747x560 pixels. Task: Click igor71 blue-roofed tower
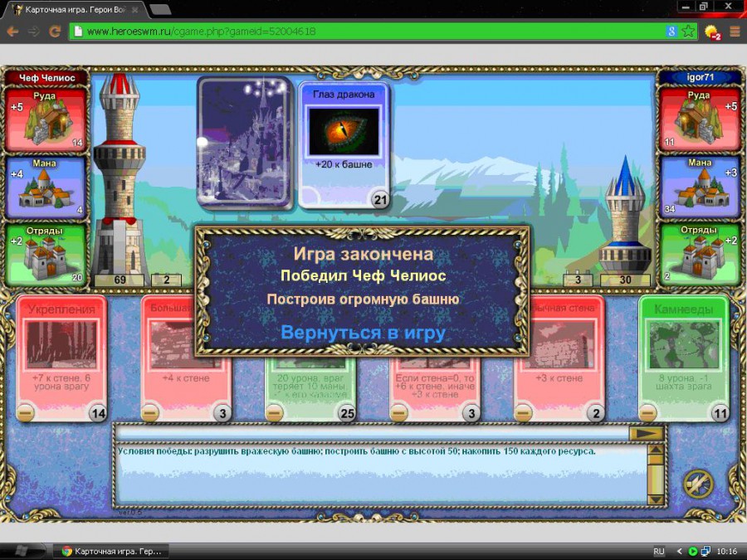click(x=624, y=214)
